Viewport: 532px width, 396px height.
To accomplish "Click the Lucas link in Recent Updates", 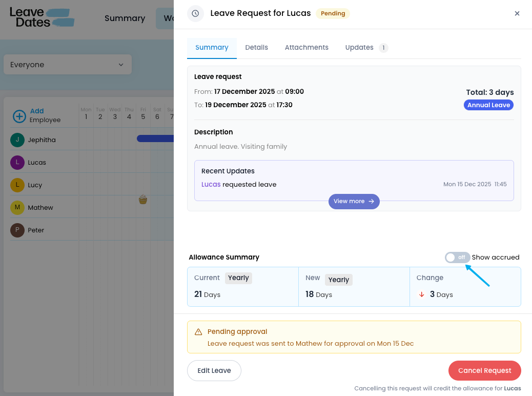I will pyautogui.click(x=211, y=185).
